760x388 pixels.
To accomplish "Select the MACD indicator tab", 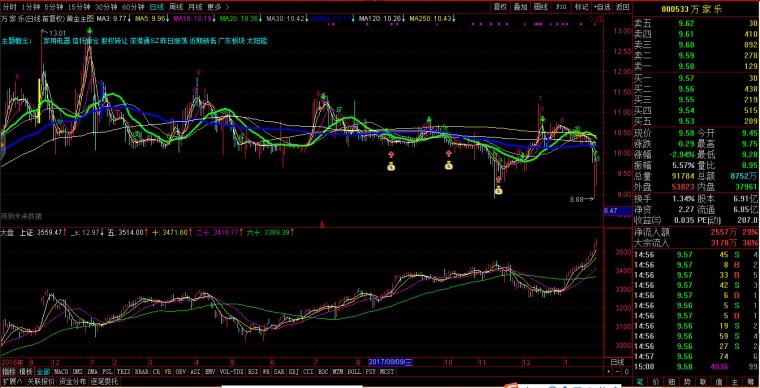I will (x=61, y=372).
